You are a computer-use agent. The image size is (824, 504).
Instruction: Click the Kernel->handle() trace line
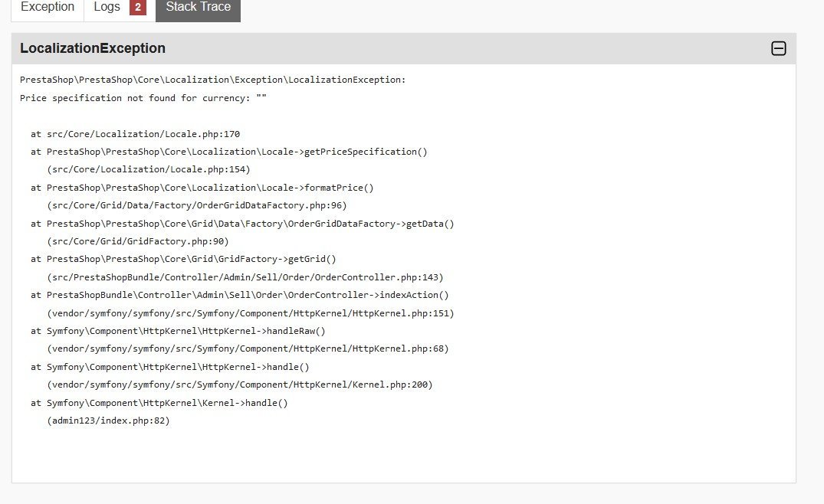(159, 403)
